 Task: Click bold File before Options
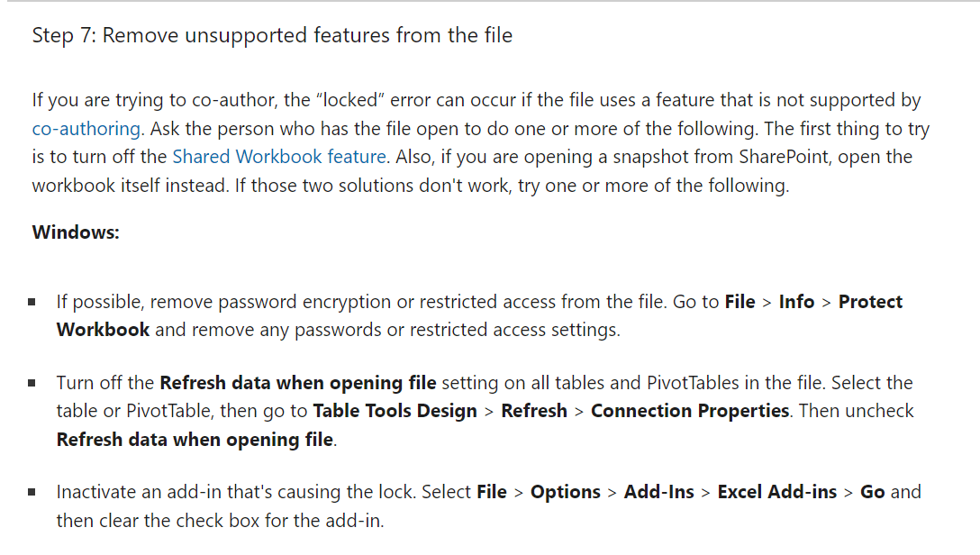492,492
